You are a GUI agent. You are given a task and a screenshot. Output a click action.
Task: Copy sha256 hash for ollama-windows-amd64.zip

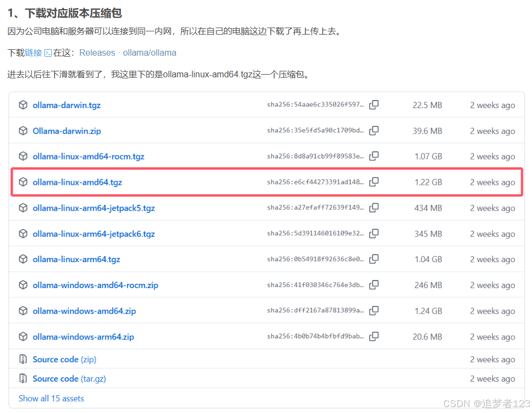click(374, 310)
